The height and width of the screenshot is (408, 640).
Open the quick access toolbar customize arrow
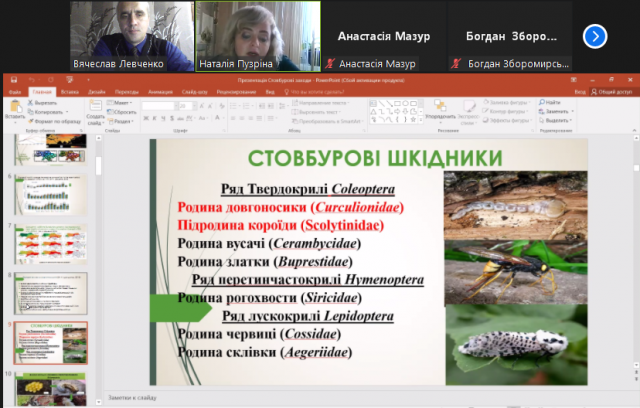pos(88,80)
